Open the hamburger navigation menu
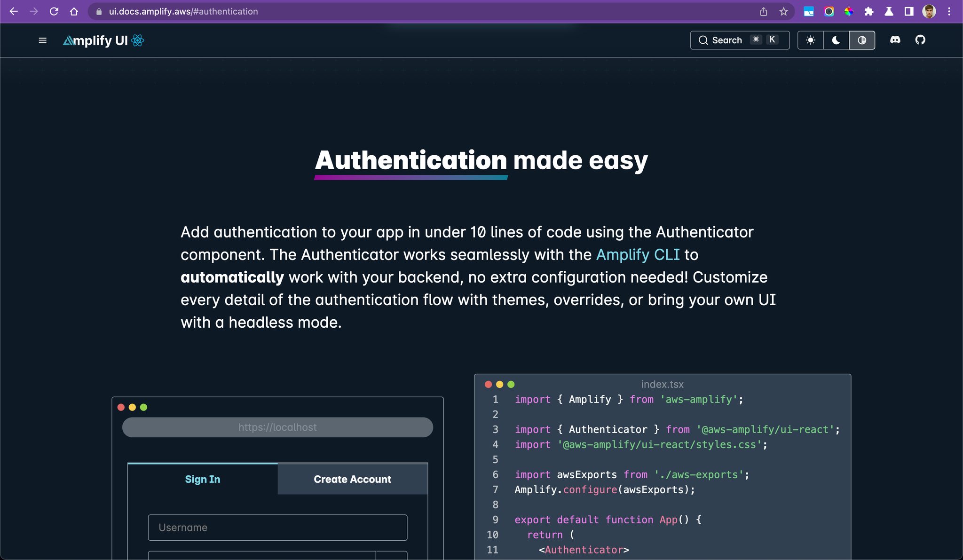Image resolution: width=963 pixels, height=560 pixels. point(42,40)
